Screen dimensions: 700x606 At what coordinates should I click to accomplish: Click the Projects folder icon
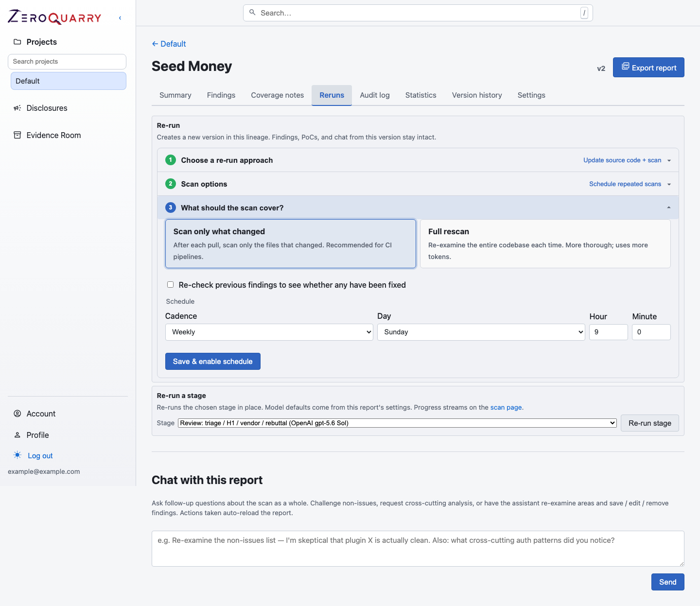pos(17,42)
